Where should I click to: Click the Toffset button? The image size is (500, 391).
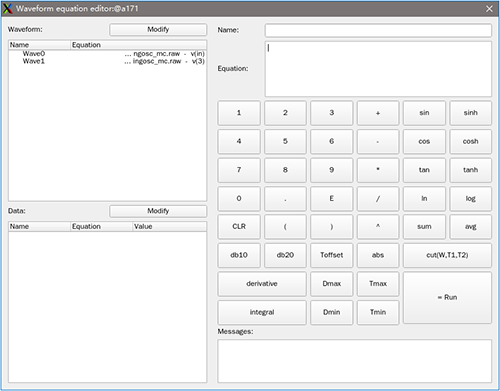click(331, 255)
